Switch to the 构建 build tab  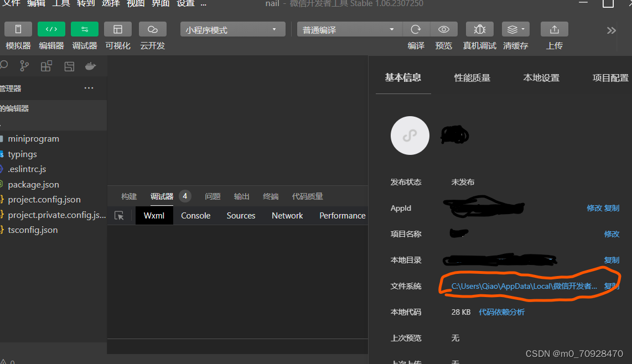(x=129, y=196)
